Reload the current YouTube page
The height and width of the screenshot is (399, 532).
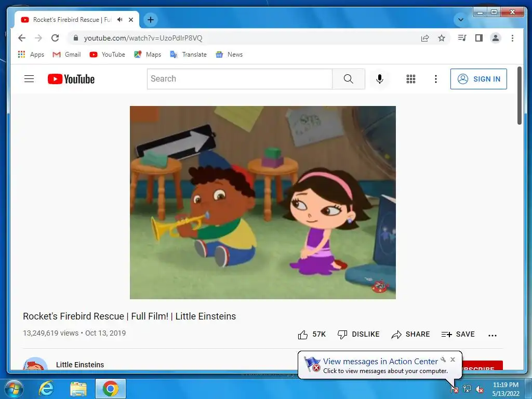[55, 38]
